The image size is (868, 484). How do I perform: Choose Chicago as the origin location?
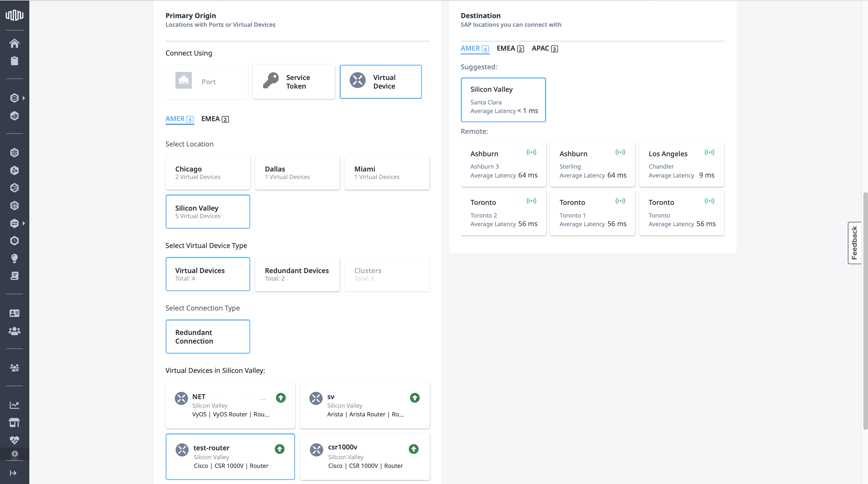pos(208,172)
